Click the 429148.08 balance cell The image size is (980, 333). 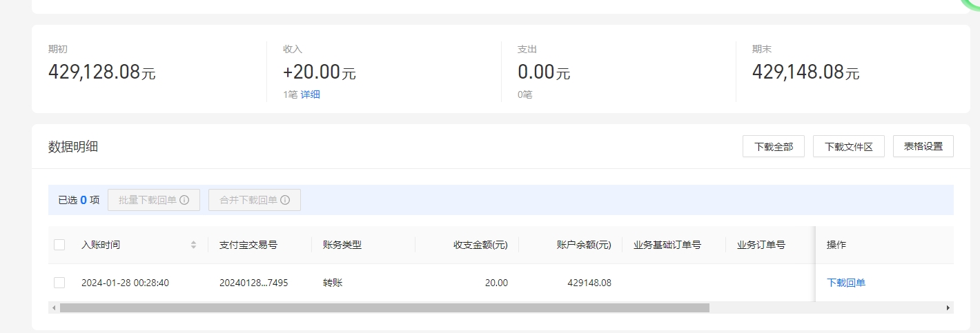(x=589, y=283)
